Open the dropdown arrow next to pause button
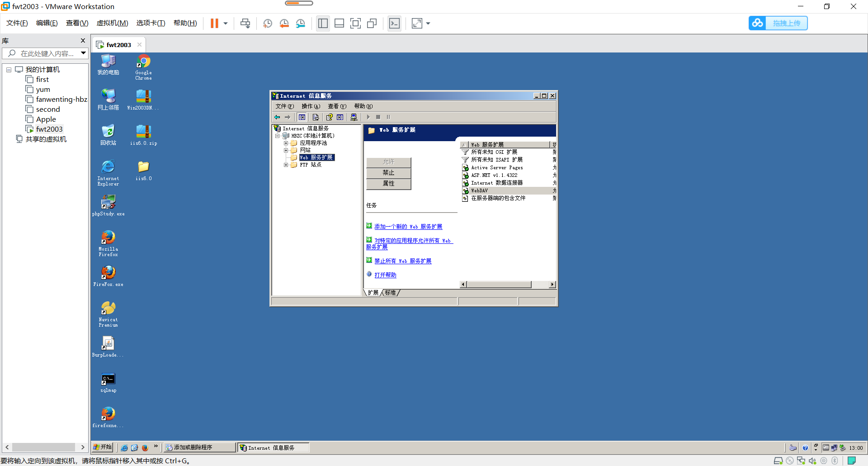This screenshot has height=466, width=868. (226, 24)
